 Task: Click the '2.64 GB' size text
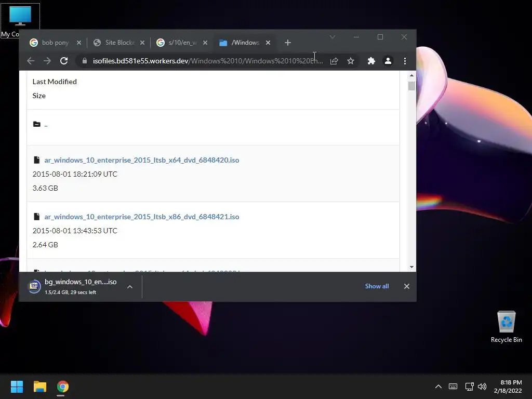click(x=45, y=245)
